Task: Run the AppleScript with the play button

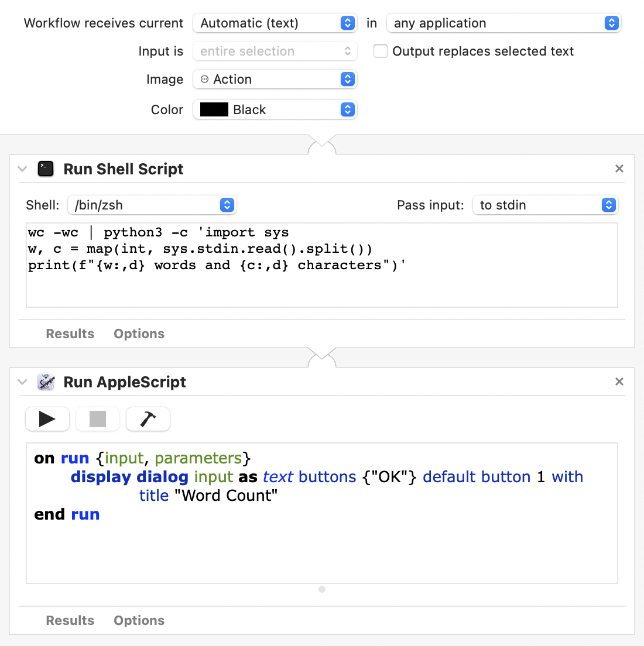Action: coord(47,419)
